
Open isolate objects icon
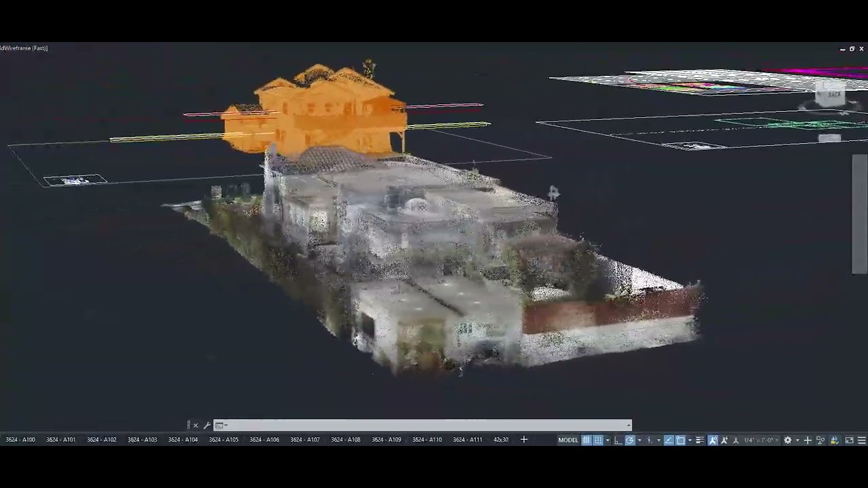[821, 440]
